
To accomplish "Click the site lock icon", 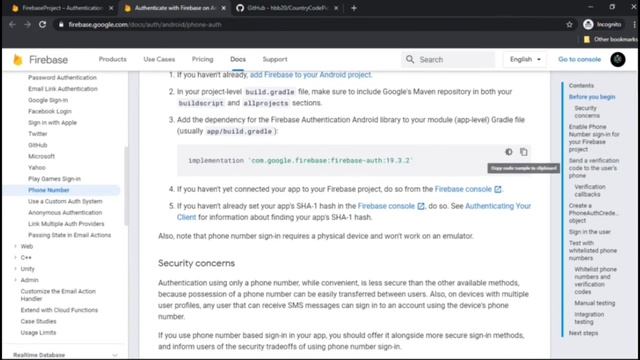I will point(61,24).
